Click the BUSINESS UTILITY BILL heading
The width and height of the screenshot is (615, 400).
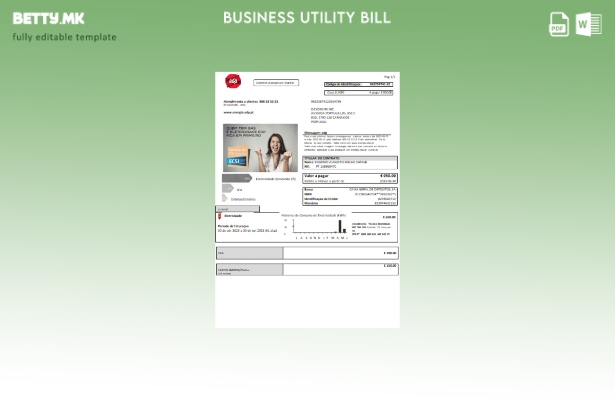[307, 18]
